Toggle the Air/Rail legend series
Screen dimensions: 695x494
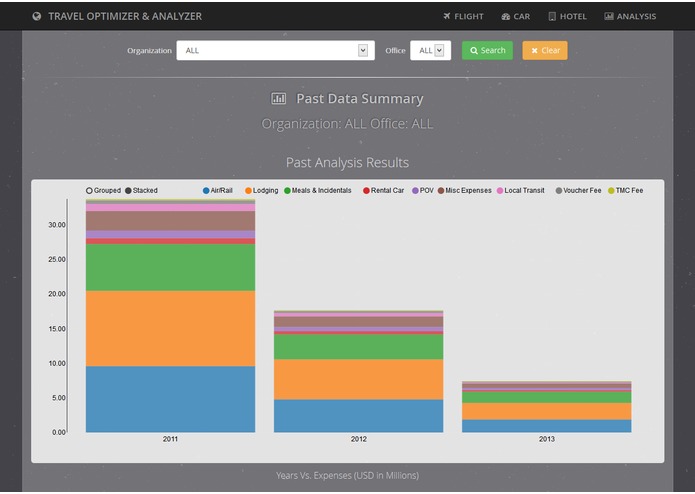tap(218, 191)
